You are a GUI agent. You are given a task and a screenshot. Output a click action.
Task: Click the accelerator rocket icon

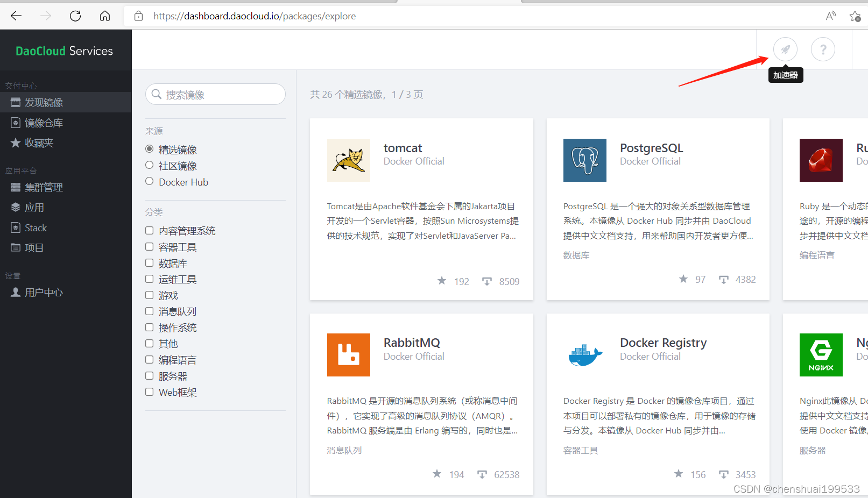pos(785,49)
